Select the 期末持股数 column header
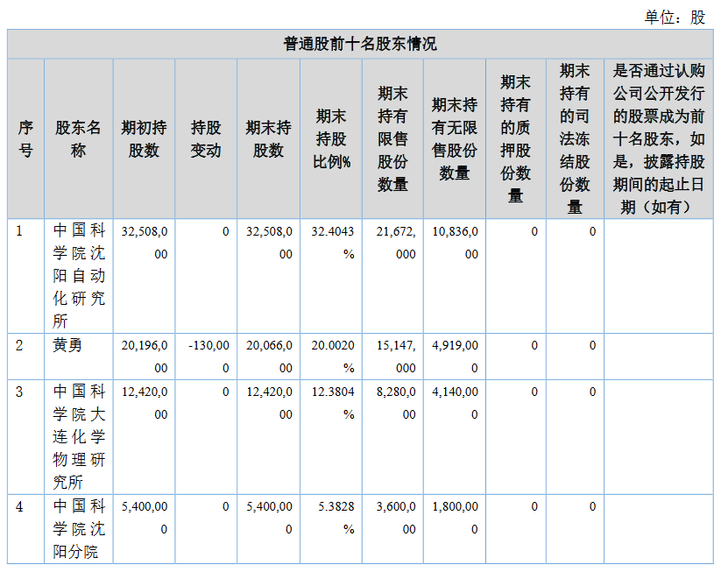The image size is (728, 572). click(268, 138)
